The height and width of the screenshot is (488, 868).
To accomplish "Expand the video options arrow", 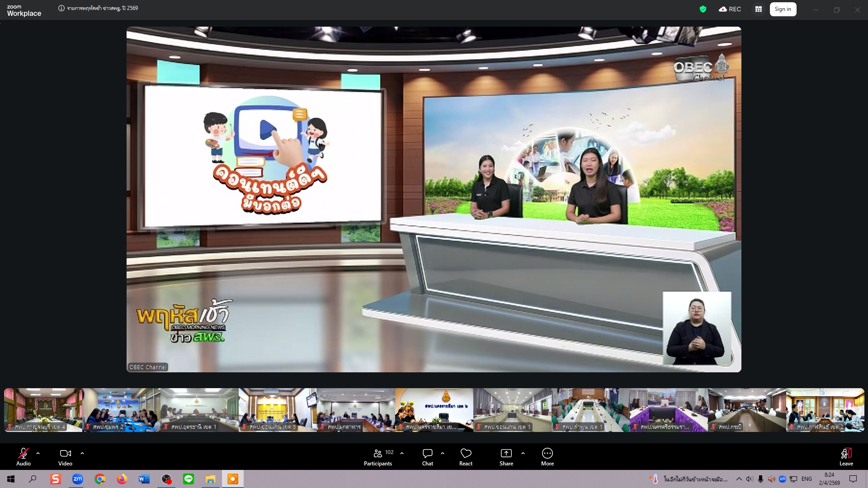I will [82, 453].
